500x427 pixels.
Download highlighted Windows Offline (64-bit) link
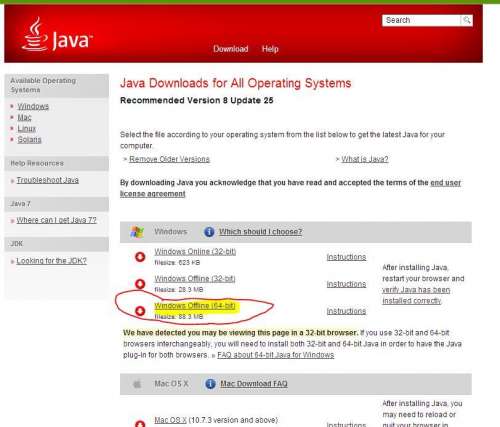point(195,306)
